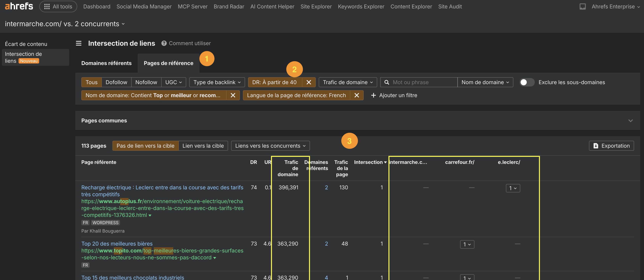Remove the Nom de domaine filter
The image size is (644, 280).
tap(233, 95)
